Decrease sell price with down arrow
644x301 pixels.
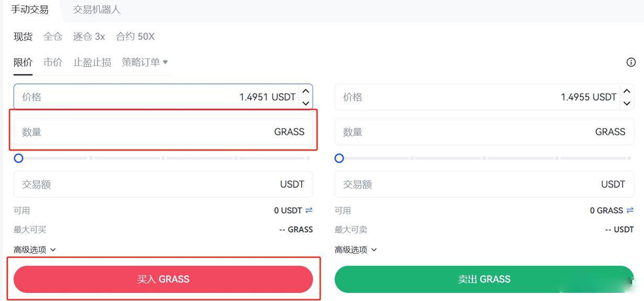coord(627,103)
